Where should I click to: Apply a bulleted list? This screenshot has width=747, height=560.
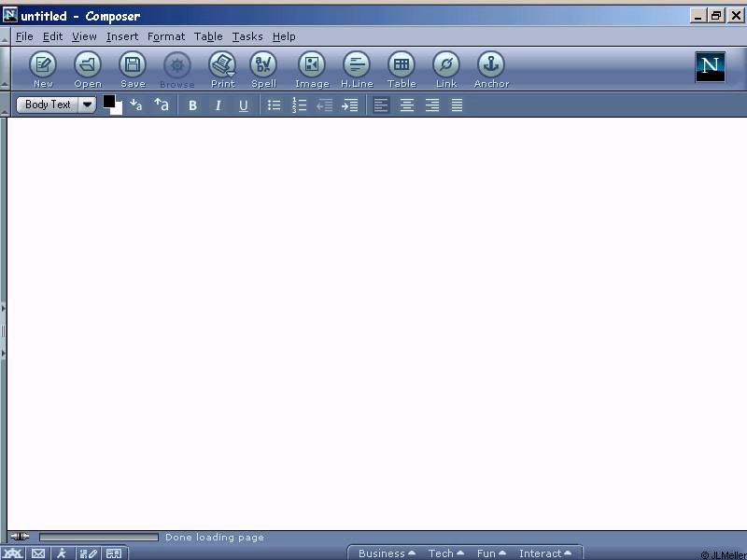[x=274, y=105]
